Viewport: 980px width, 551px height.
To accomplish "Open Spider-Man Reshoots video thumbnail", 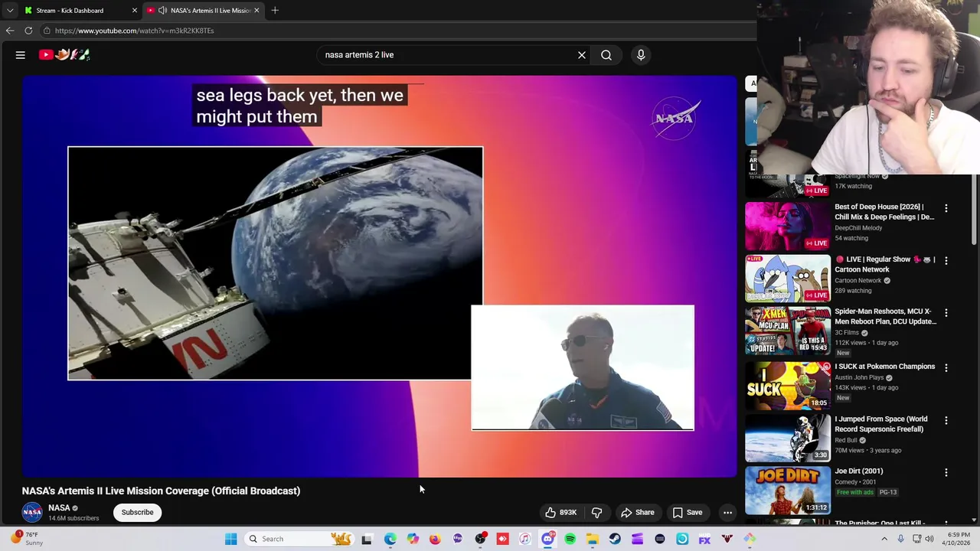I will pos(788,331).
